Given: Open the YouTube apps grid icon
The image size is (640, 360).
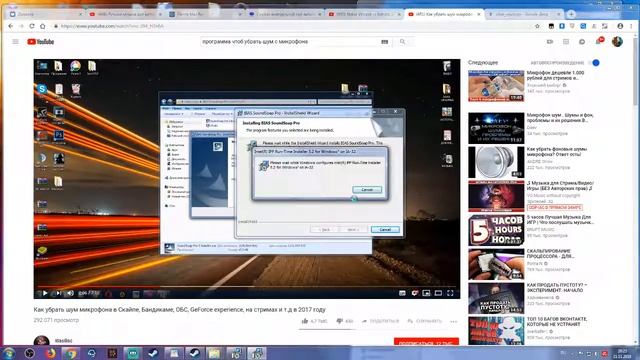Looking at the screenshot, I should coord(566,42).
